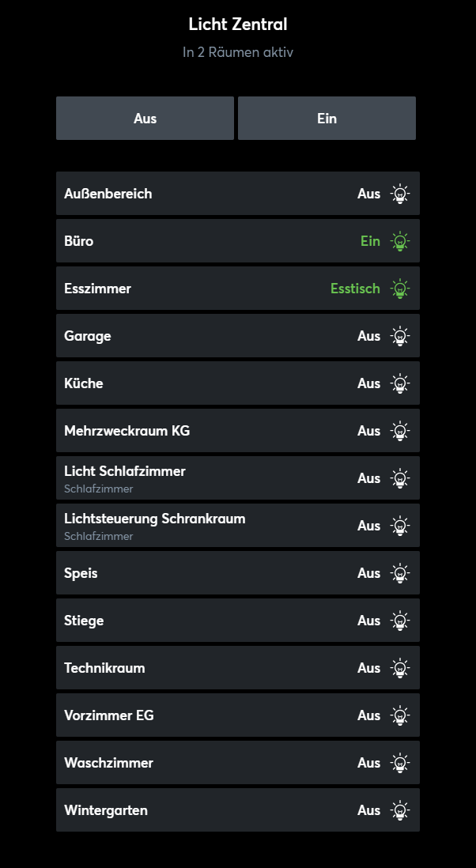The width and height of the screenshot is (476, 868).
Task: Click the Garage light bulb icon
Action: 401,336
